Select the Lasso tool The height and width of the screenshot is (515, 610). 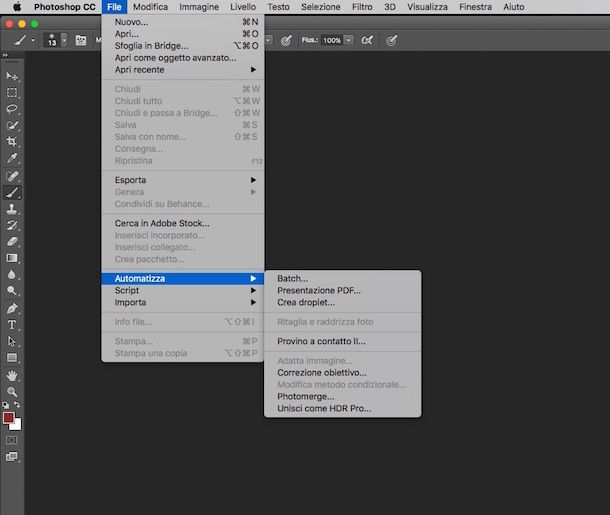click(x=12, y=109)
